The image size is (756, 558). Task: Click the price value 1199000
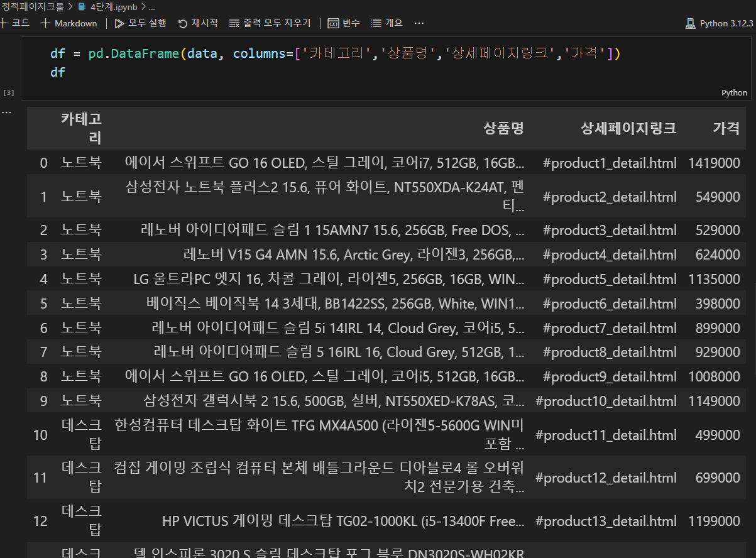714,522
